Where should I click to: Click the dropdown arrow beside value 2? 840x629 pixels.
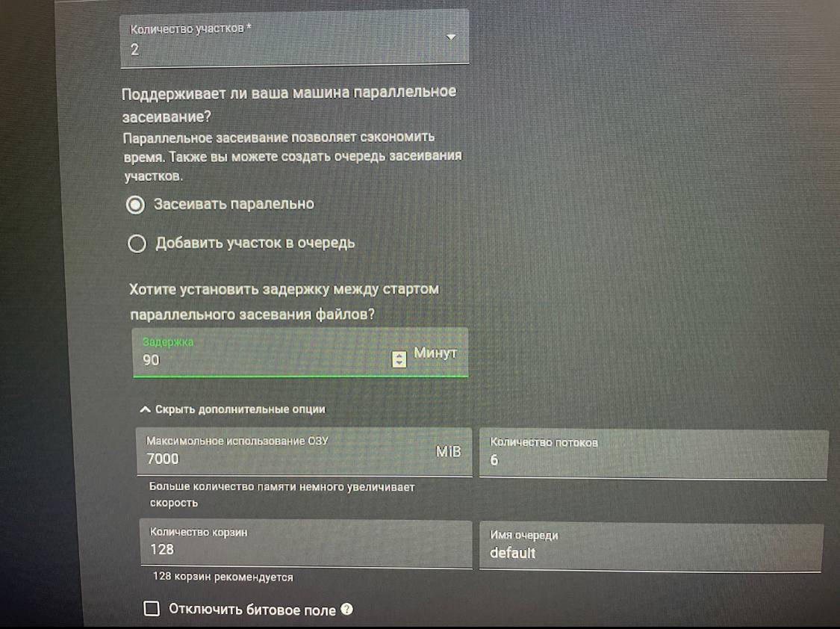pyautogui.click(x=451, y=37)
